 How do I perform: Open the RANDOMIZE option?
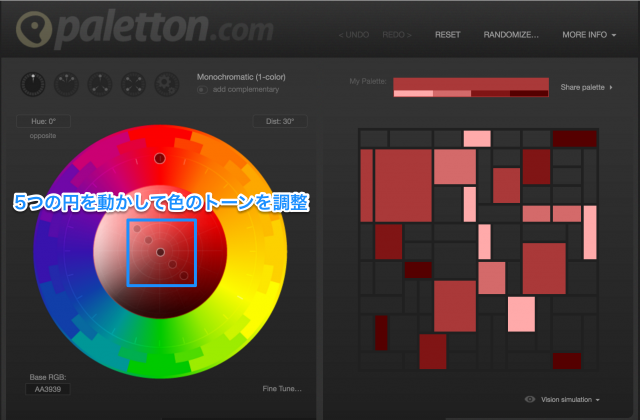511,35
